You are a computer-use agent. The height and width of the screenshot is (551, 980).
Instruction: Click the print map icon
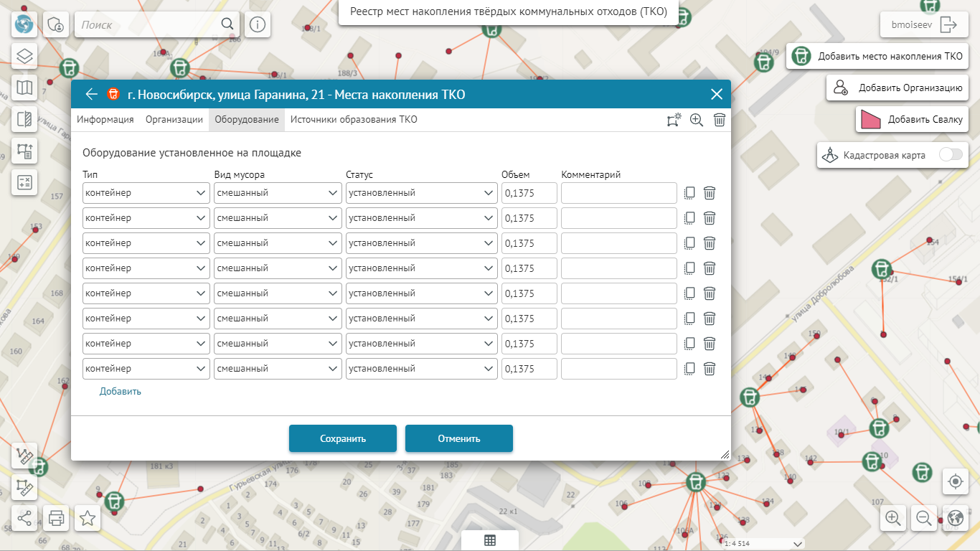pyautogui.click(x=57, y=517)
